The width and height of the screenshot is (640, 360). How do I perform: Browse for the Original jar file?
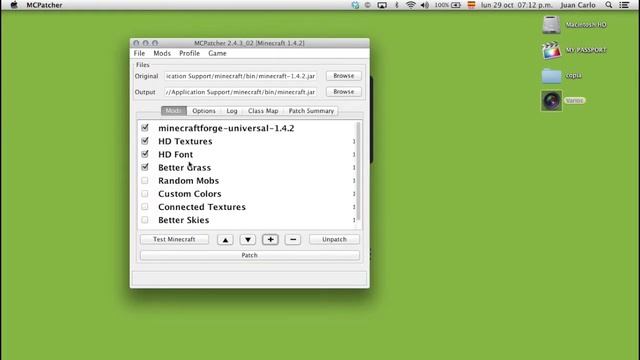pos(344,76)
